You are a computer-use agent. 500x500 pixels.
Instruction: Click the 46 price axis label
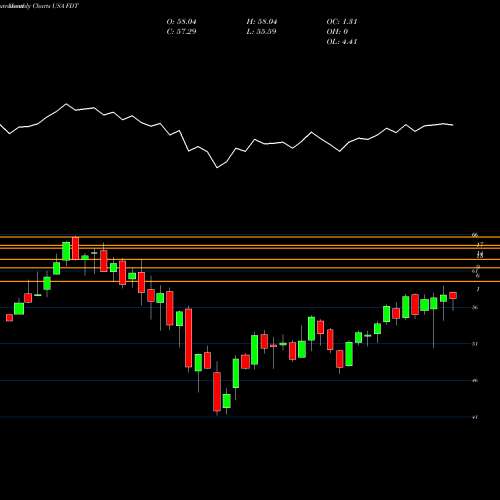(475, 380)
